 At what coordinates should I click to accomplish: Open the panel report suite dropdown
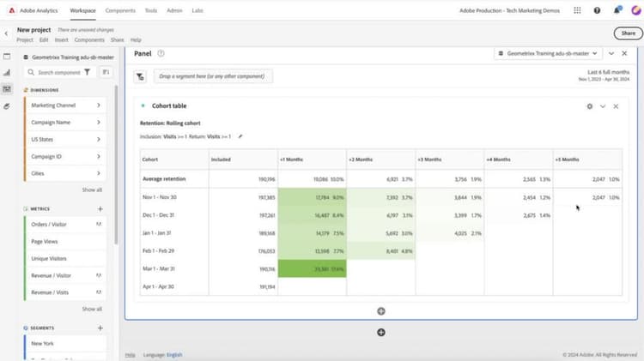pos(548,53)
